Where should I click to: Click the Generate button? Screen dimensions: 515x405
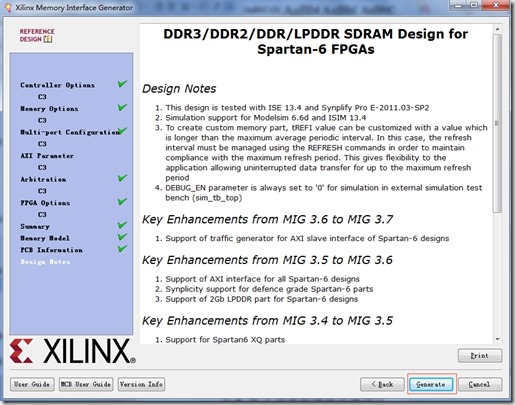431,384
